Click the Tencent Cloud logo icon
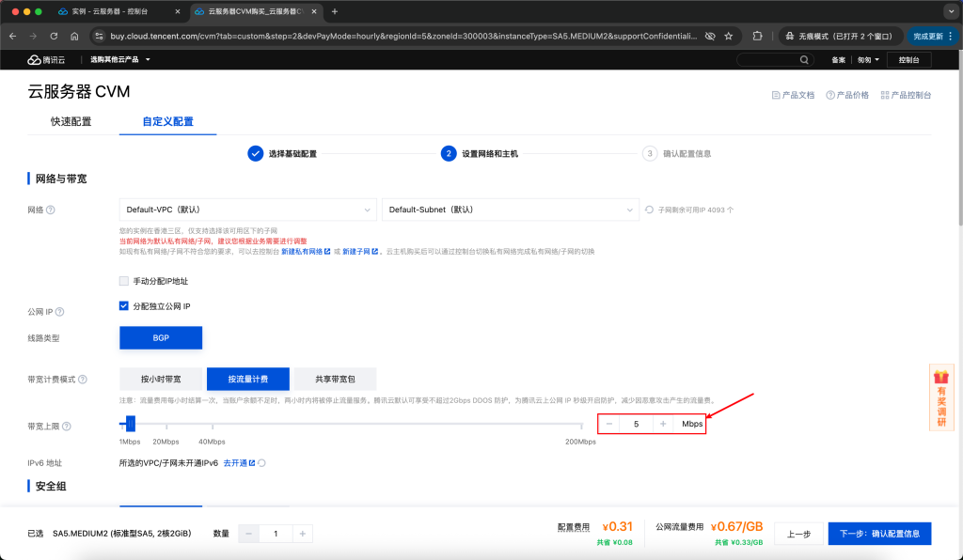963x560 pixels. click(35, 58)
